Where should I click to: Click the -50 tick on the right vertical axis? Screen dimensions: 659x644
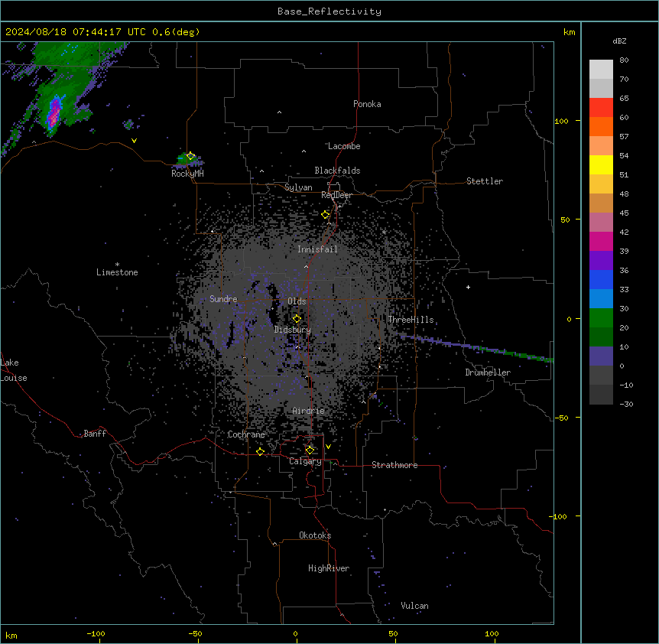[561, 418]
